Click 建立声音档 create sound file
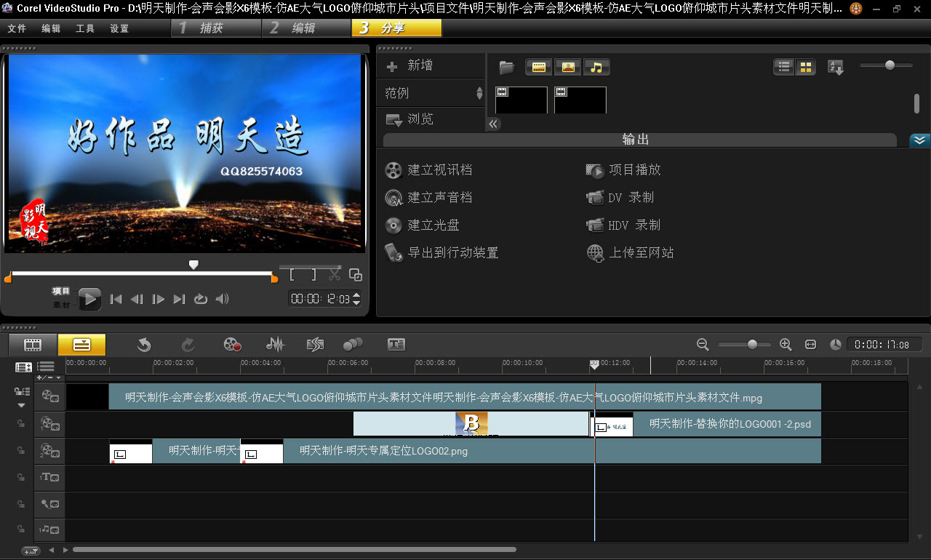 [x=428, y=198]
